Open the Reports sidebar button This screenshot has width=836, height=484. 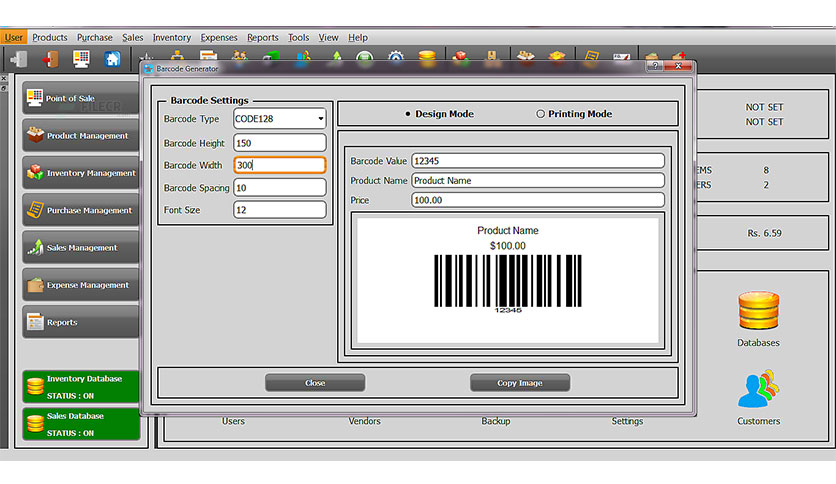(81, 322)
